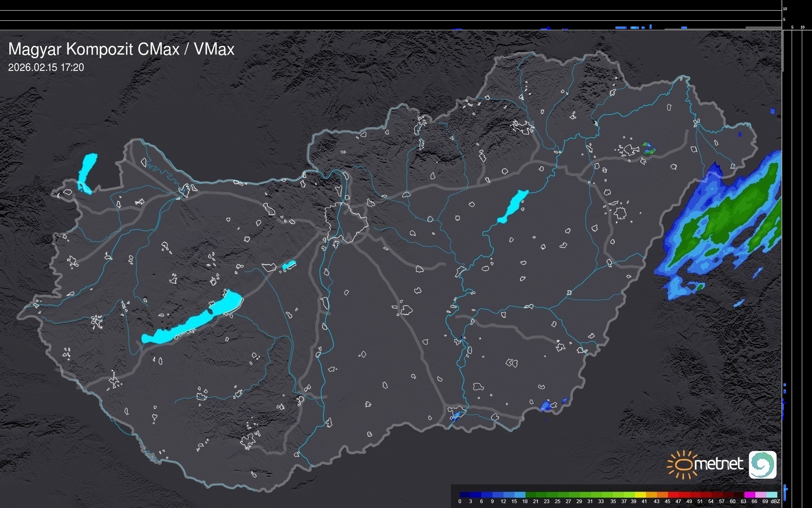Click the dBZ unit label in legend
The height and width of the screenshot is (508, 812).
[775, 501]
